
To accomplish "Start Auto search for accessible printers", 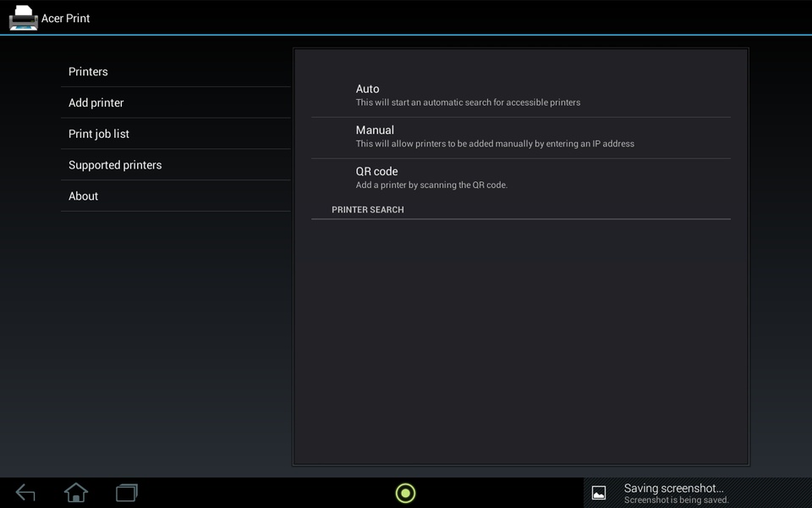I will (521, 96).
